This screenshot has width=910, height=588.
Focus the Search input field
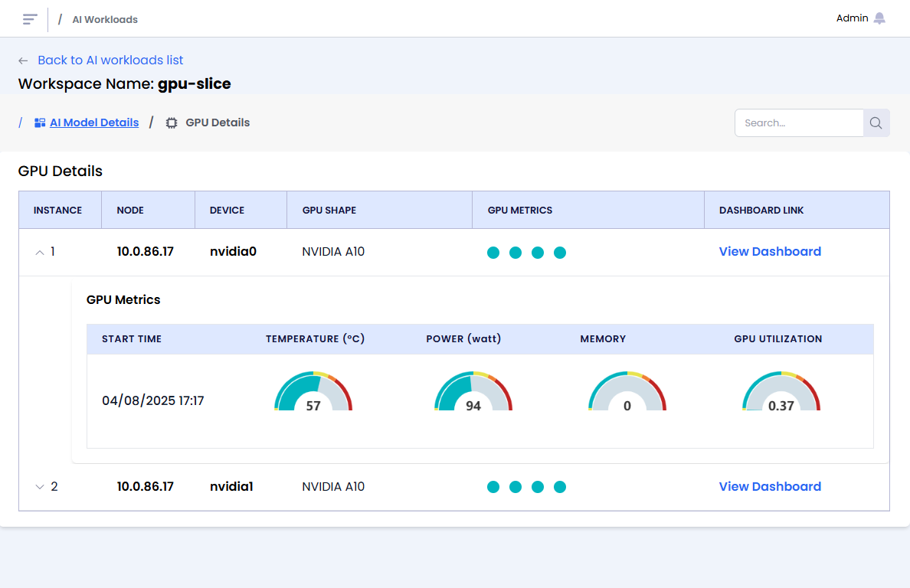(799, 122)
